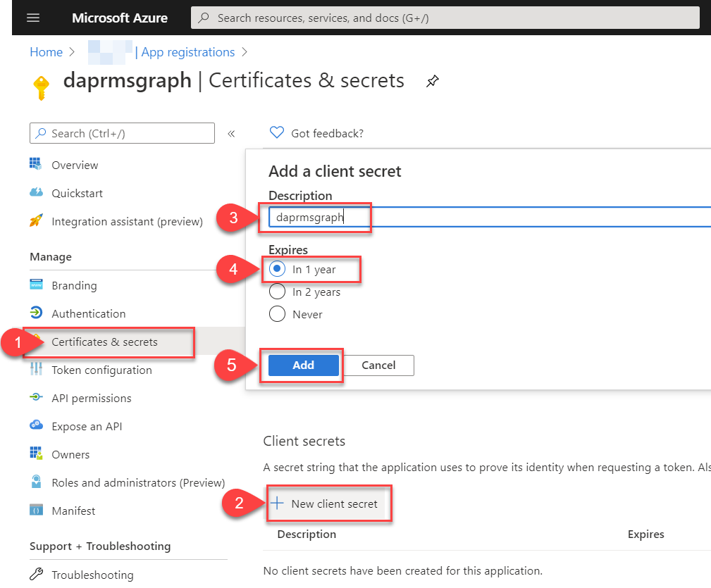Open the Authentication section

click(88, 313)
